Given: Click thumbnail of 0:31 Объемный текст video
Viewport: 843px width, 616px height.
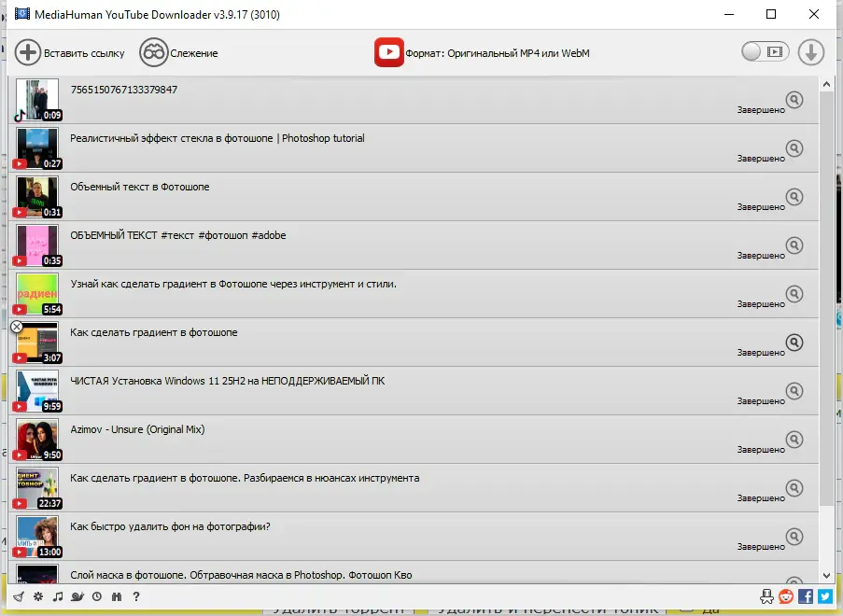Looking at the screenshot, I should click(37, 197).
